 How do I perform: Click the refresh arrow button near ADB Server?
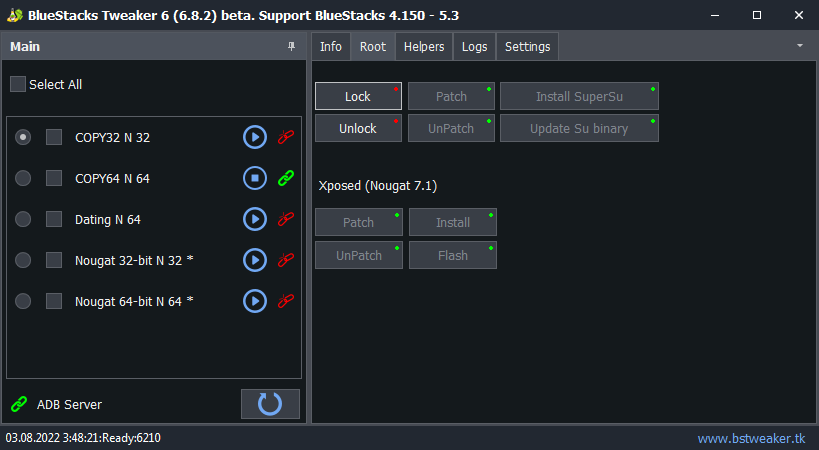270,404
